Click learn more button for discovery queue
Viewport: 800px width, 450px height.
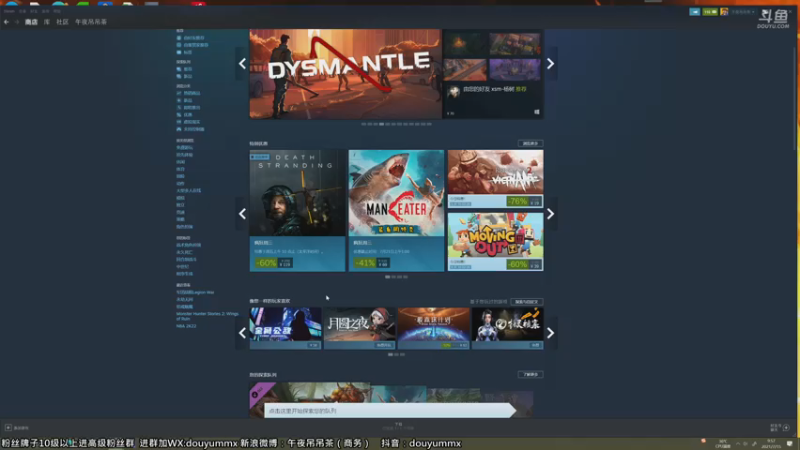point(530,374)
